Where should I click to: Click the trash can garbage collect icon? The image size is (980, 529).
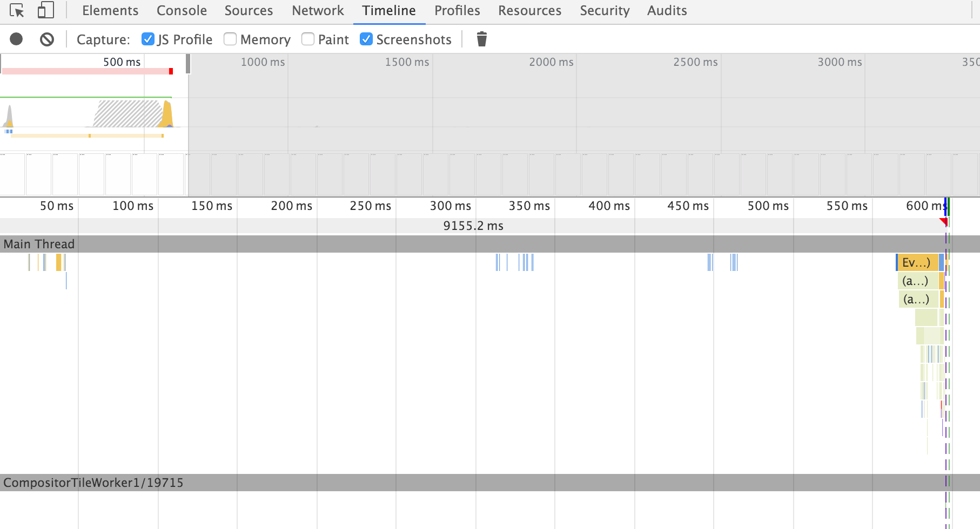point(482,39)
